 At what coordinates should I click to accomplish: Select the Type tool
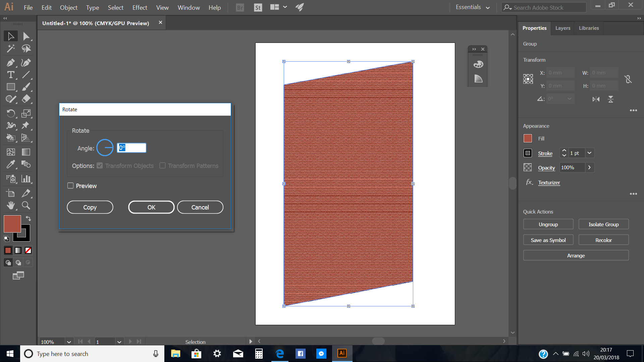click(x=11, y=75)
